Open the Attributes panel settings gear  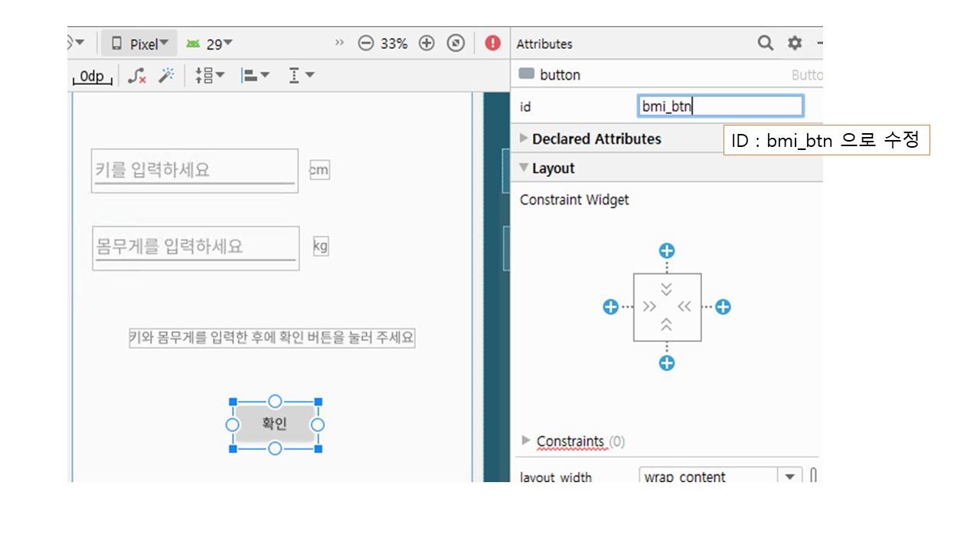click(x=795, y=43)
